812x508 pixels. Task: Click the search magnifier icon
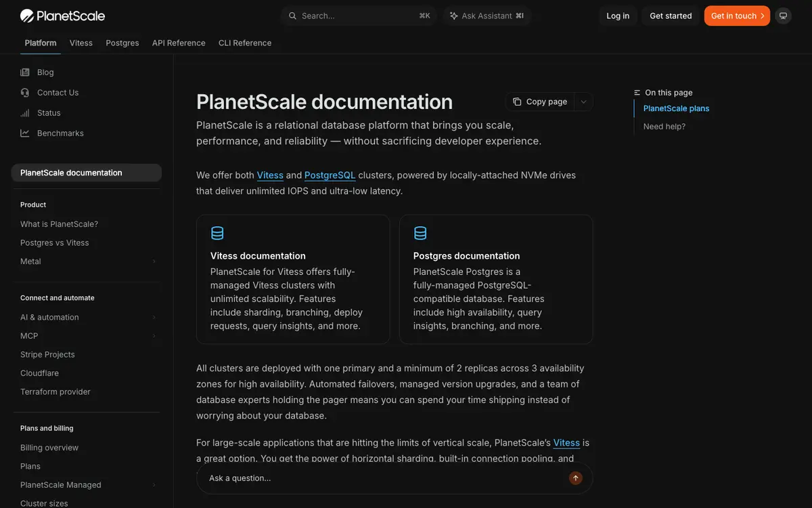(x=292, y=16)
